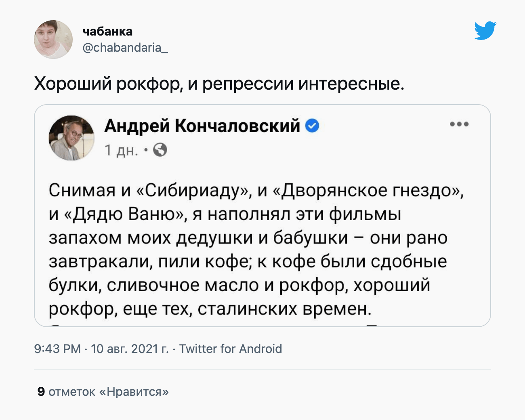
Task: Click «Дворянское гнездо» in the quoted post
Action: [366, 190]
